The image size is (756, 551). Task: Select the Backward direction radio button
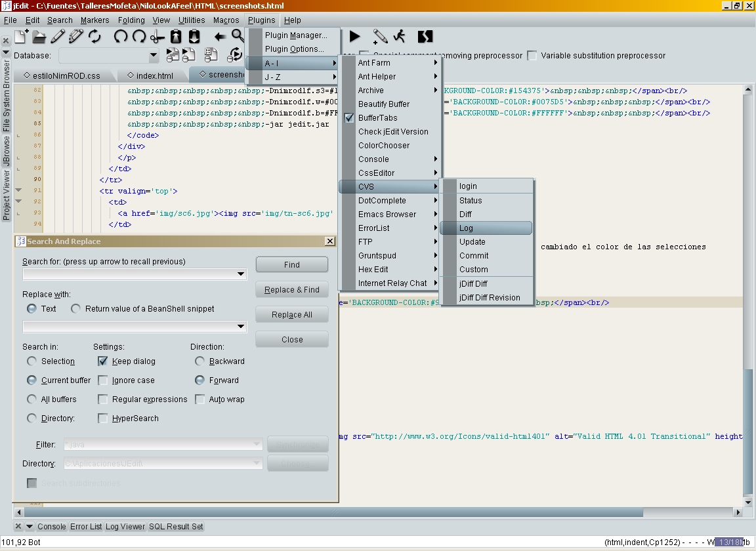click(x=200, y=361)
